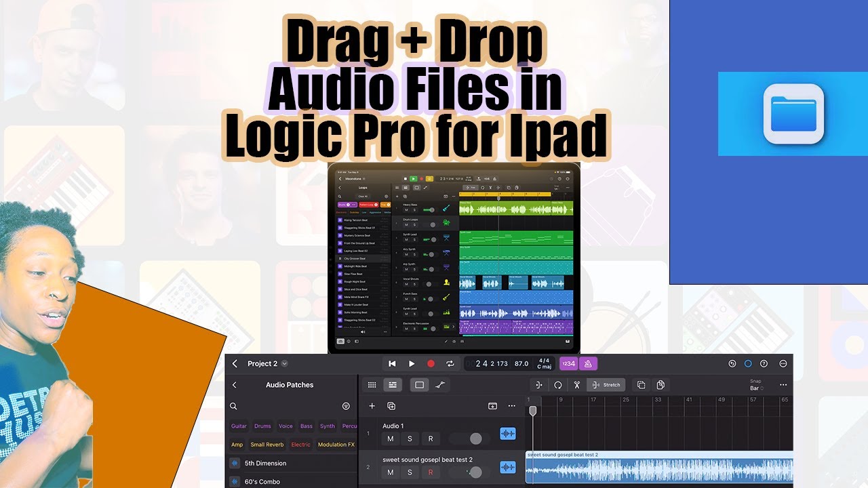Filter patches by Bass tag
This screenshot has height=488, width=868.
(307, 426)
